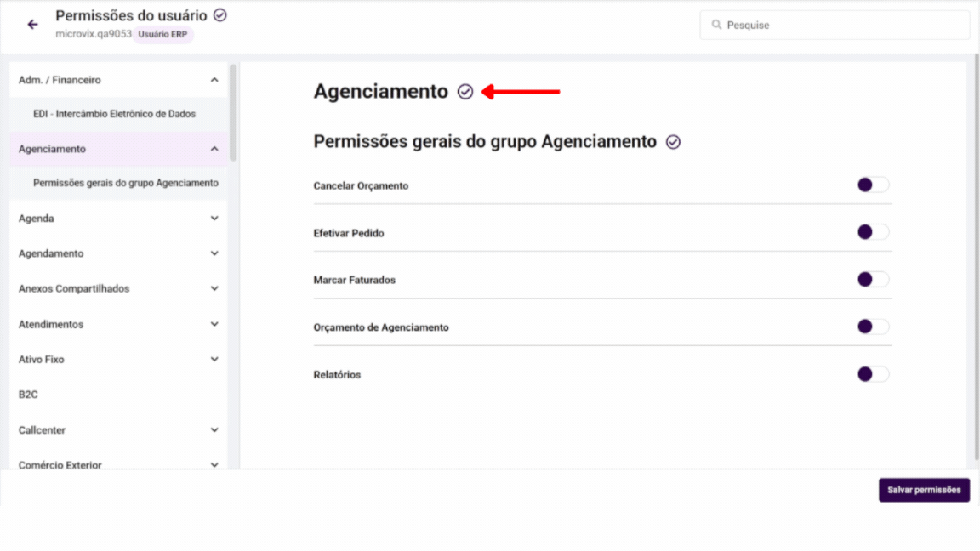Select Permissões gerais do grupo Agenciamento item
The height and width of the screenshot is (551, 980).
(125, 183)
